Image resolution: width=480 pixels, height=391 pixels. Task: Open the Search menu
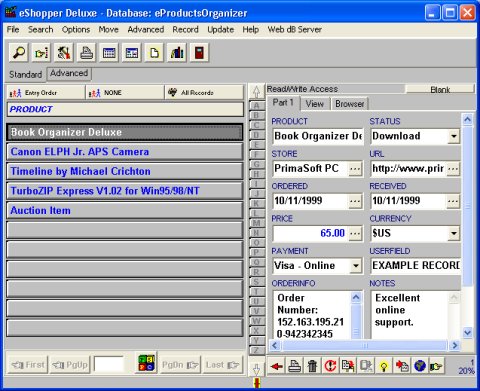[40, 30]
